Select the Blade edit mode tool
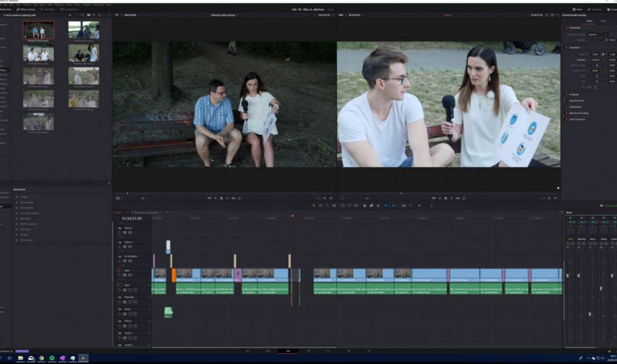Screen dimensions: 617x364 tap(333, 205)
